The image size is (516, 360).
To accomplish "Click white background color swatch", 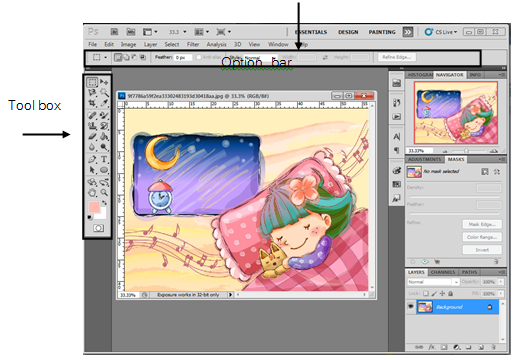I will (x=102, y=215).
